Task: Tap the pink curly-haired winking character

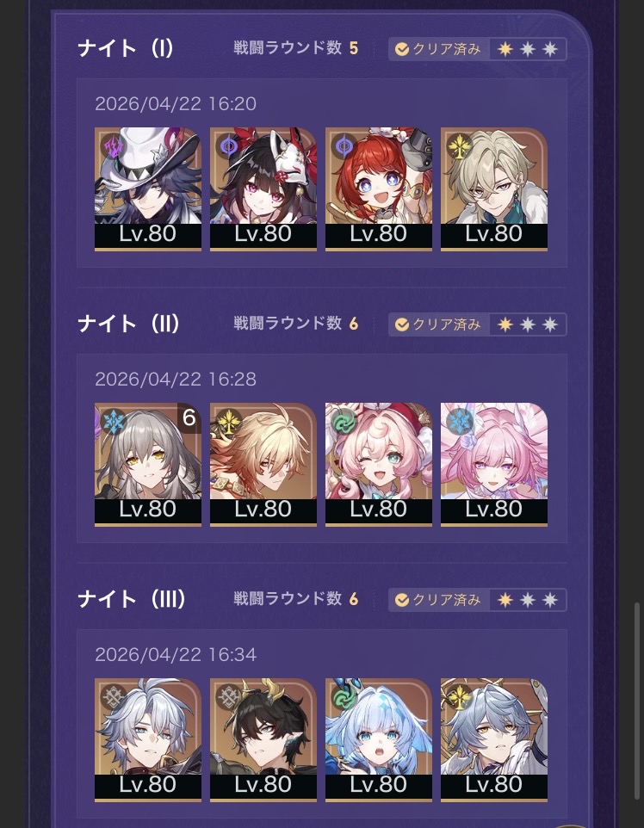Action: (378, 464)
